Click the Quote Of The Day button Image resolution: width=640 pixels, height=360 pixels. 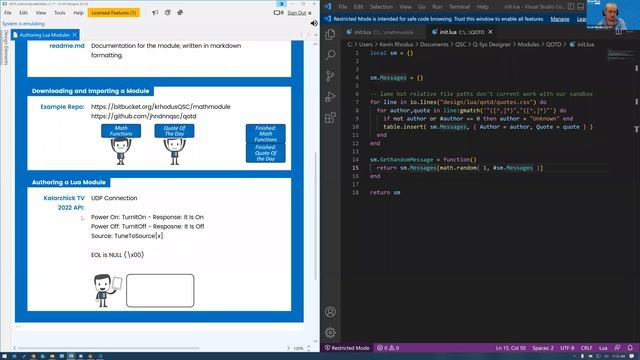coord(174,131)
